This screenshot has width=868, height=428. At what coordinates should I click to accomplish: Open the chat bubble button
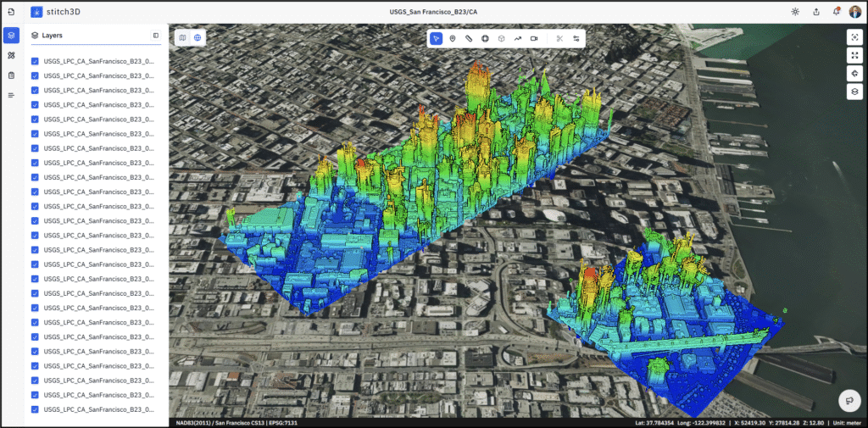point(848,400)
